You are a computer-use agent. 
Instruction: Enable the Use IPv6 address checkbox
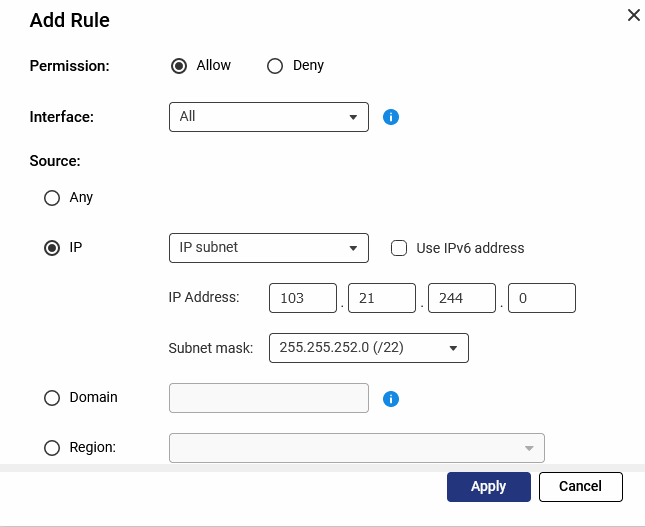point(398,248)
